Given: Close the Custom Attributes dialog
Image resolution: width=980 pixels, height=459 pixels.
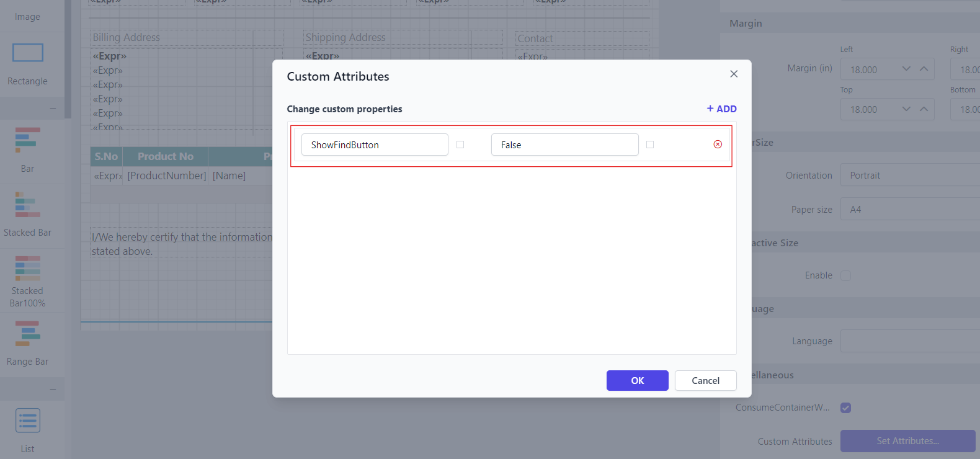Looking at the screenshot, I should click(x=734, y=74).
